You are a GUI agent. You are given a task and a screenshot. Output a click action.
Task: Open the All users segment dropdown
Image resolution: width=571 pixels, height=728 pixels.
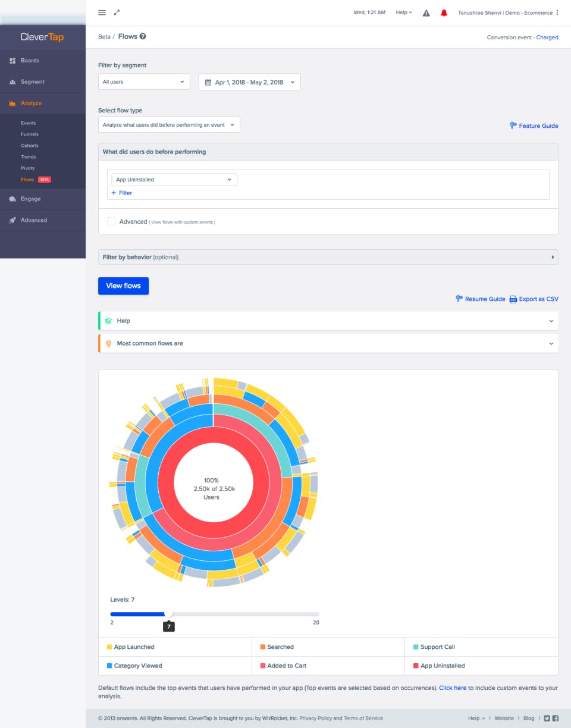coord(143,81)
